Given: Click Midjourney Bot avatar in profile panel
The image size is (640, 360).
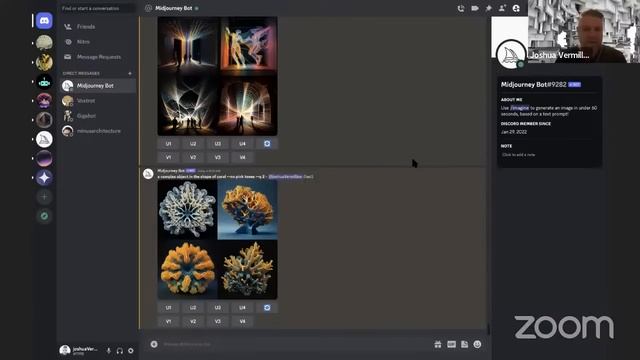Looking at the screenshot, I should pyautogui.click(x=511, y=55).
